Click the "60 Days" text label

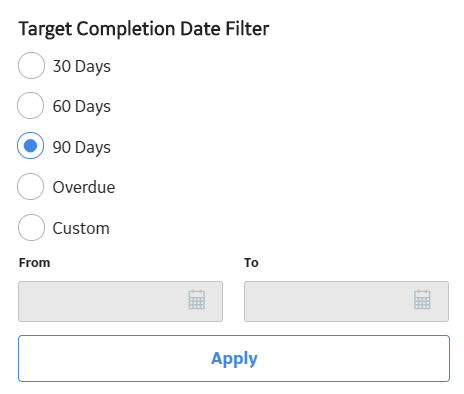pos(82,107)
